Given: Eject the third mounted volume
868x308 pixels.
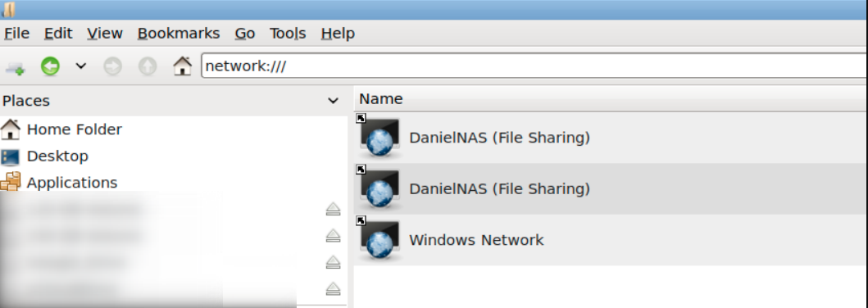Looking at the screenshot, I should click(333, 262).
